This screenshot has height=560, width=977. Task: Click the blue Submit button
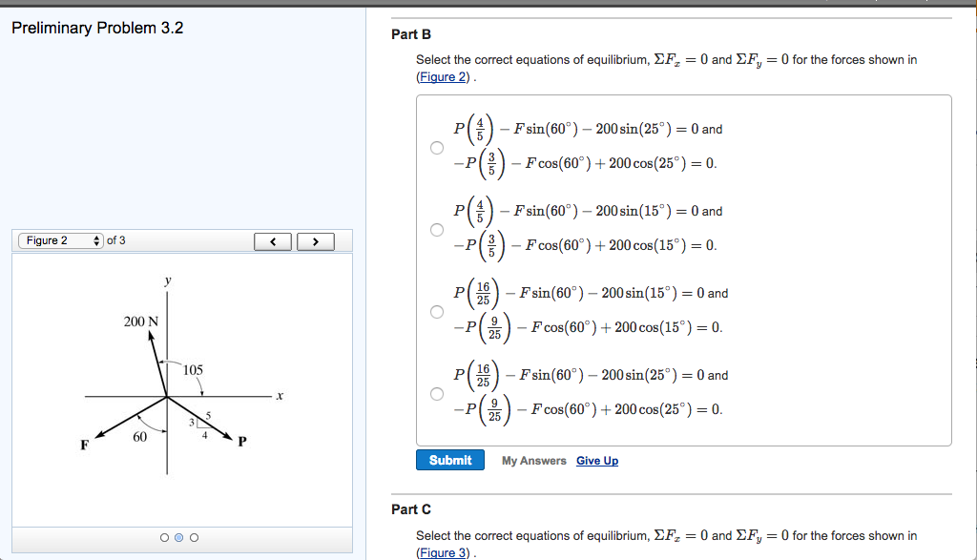click(449, 460)
